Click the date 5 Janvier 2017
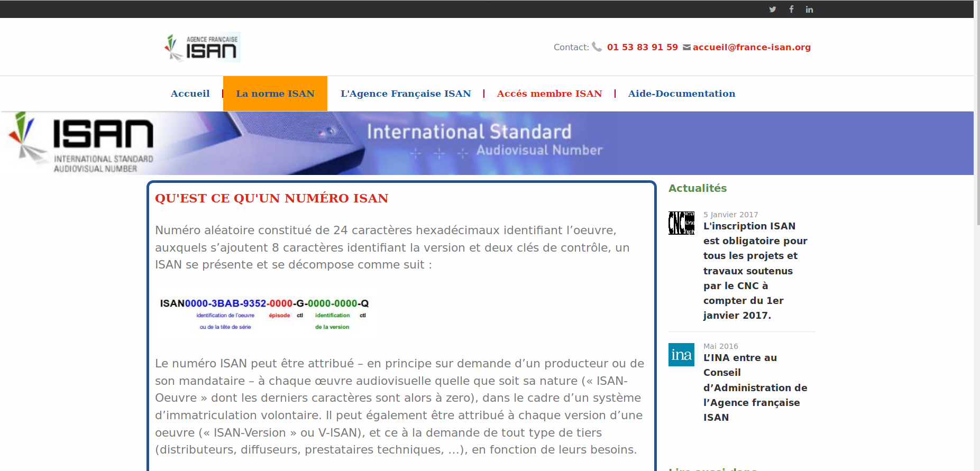The image size is (980, 471). (731, 215)
